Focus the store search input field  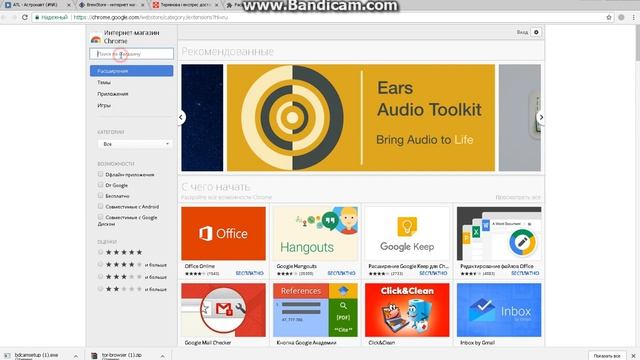pos(131,53)
